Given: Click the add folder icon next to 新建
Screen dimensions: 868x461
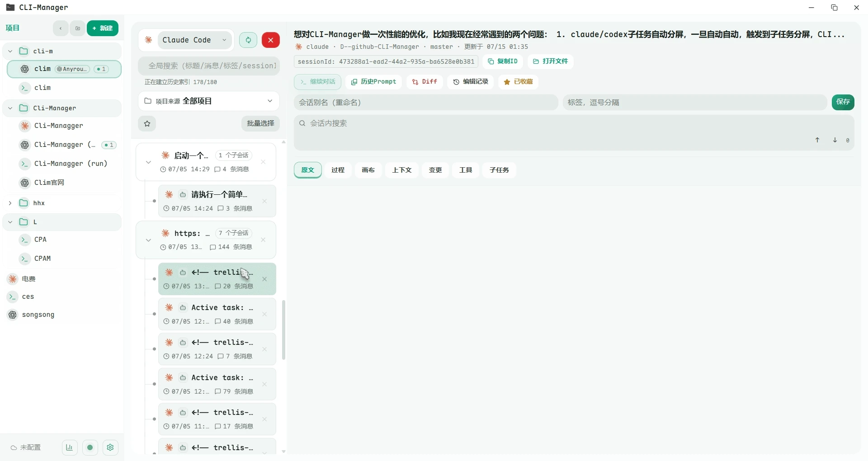Looking at the screenshot, I should click(x=78, y=28).
